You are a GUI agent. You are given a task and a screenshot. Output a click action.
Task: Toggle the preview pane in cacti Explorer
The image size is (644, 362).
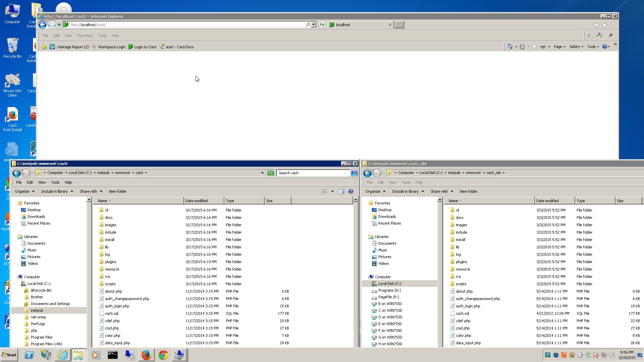(x=341, y=191)
